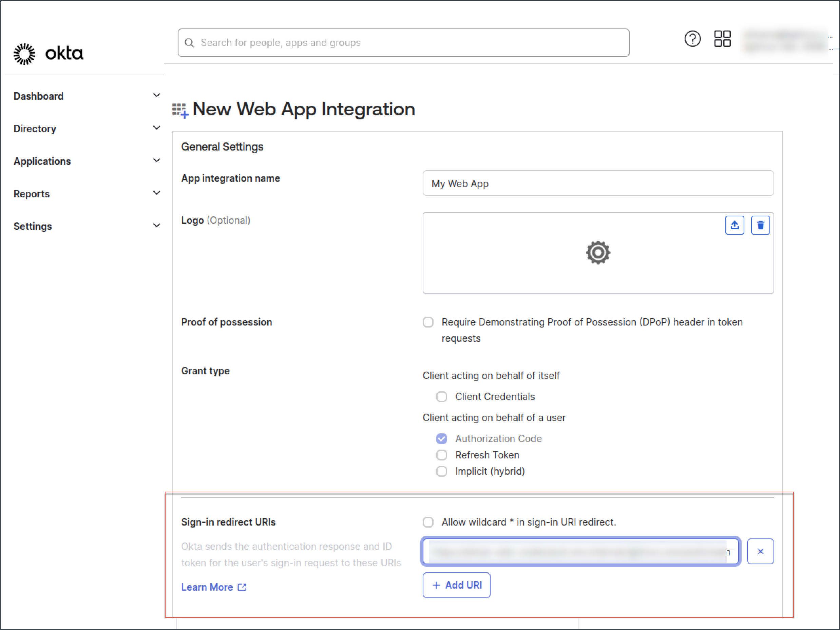This screenshot has width=840, height=630.
Task: Check Implicit (hybrid) grant type
Action: [442, 471]
